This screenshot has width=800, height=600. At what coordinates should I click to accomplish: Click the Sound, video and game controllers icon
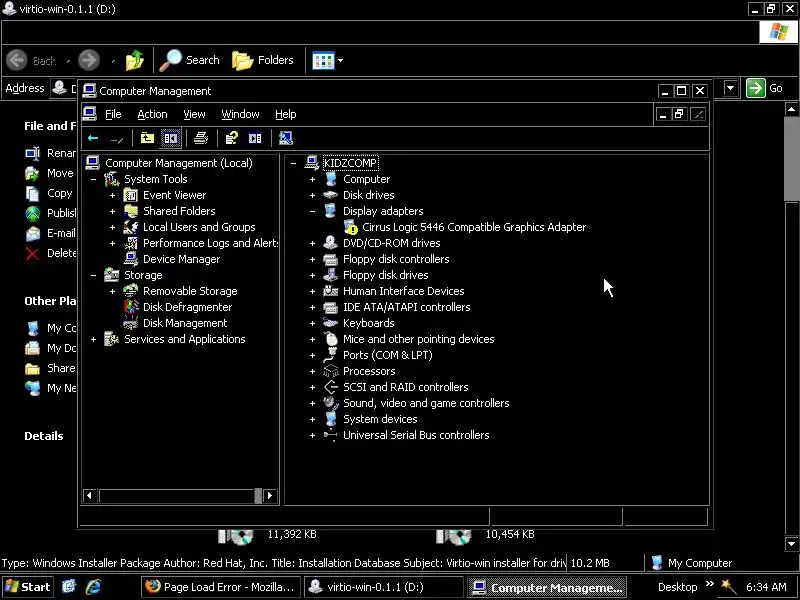click(331, 403)
